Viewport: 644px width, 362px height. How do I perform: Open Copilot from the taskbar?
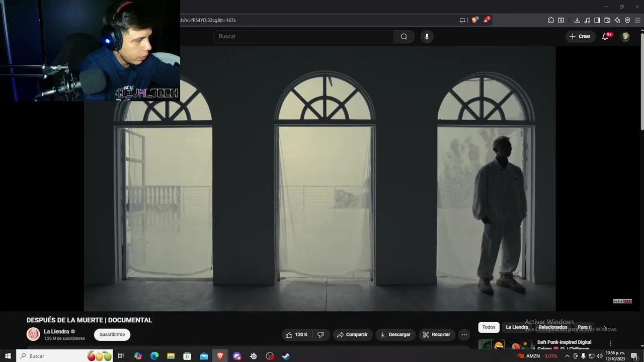tap(138, 356)
